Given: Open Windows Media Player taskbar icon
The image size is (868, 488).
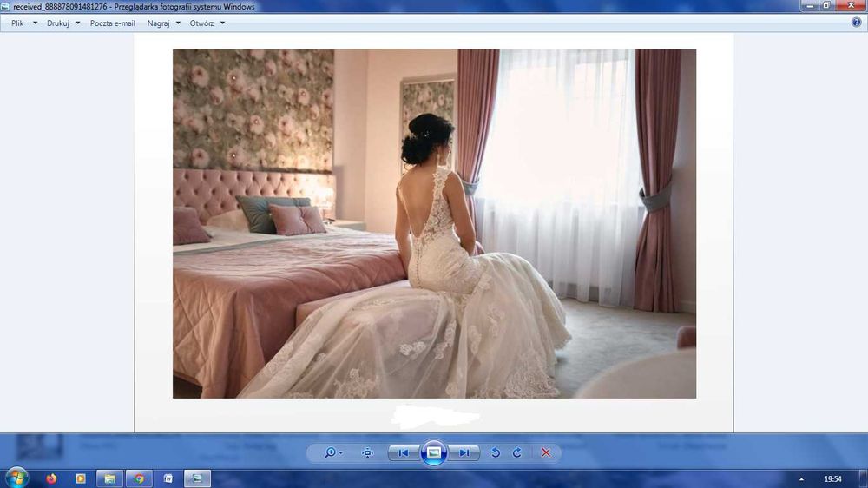Looking at the screenshot, I should click(x=81, y=478).
